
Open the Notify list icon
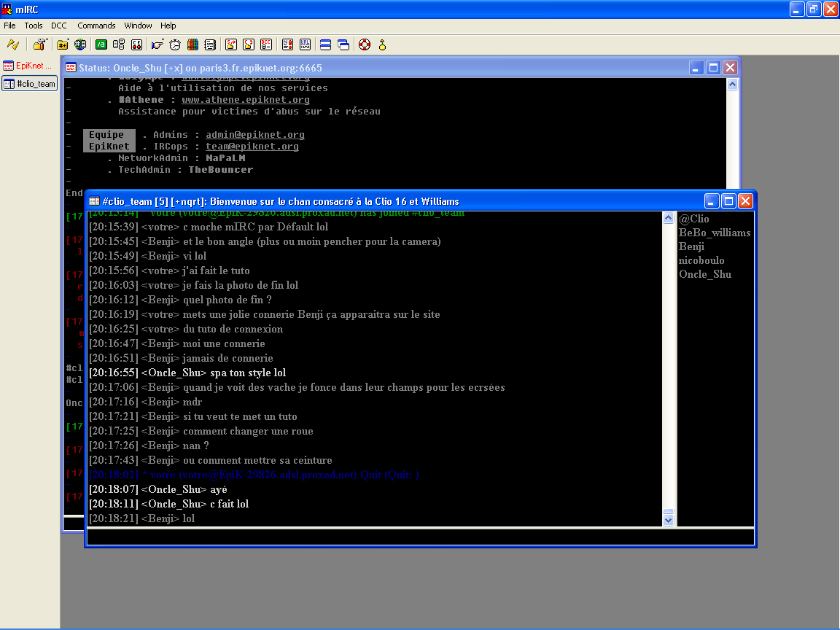coord(288,45)
